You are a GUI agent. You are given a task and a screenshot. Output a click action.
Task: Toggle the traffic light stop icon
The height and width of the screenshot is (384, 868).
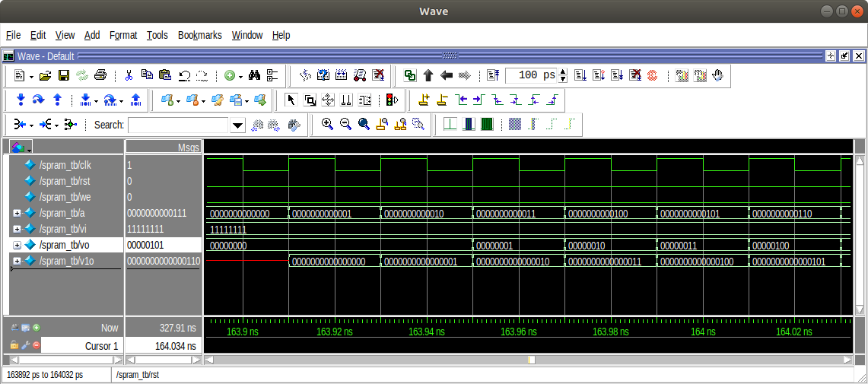click(x=393, y=100)
